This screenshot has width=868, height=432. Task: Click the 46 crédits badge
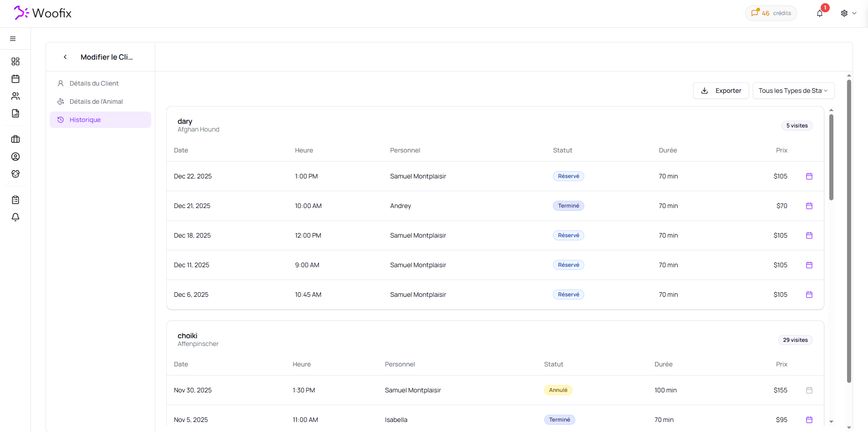pyautogui.click(x=771, y=13)
